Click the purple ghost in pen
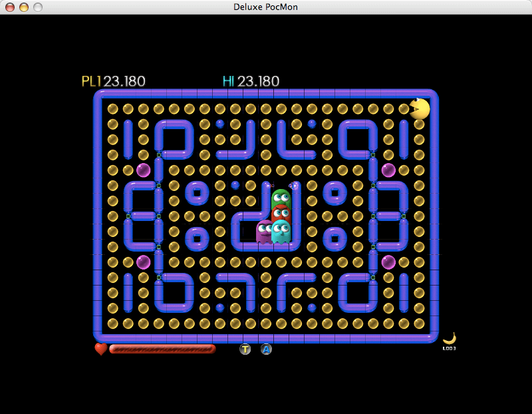 point(264,232)
